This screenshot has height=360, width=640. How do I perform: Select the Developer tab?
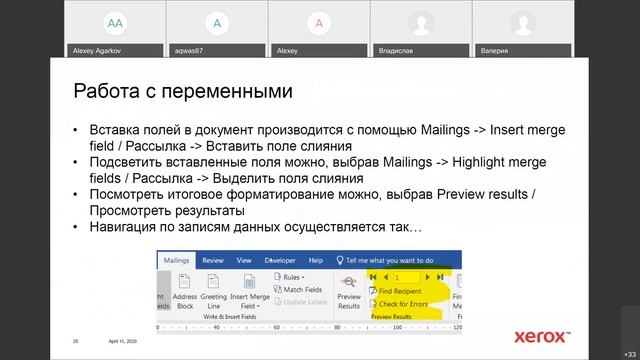click(x=280, y=260)
